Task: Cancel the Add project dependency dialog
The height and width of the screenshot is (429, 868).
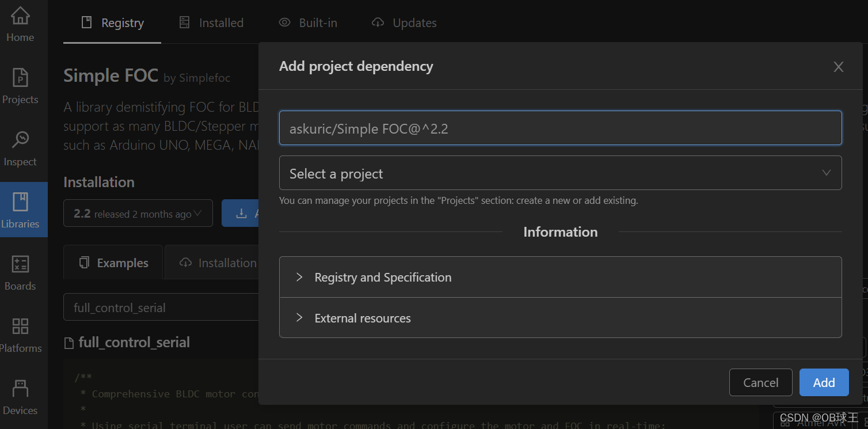Action: (x=760, y=382)
